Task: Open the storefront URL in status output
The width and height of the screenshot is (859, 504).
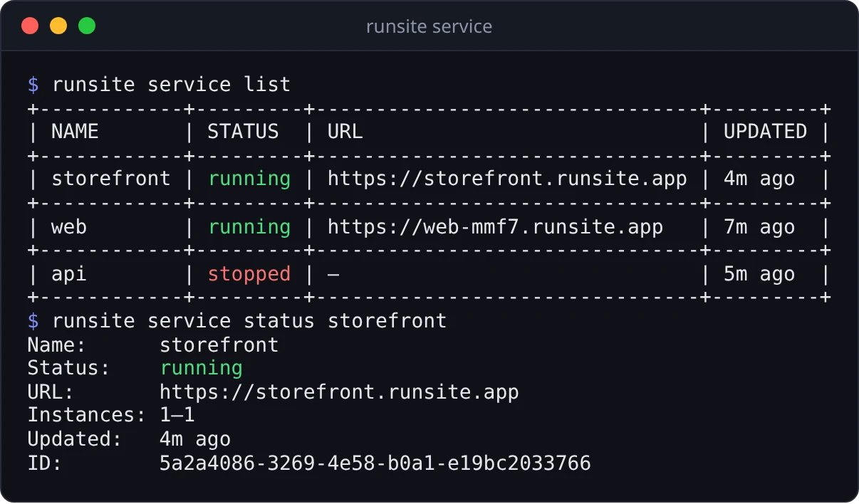Action: (339, 392)
